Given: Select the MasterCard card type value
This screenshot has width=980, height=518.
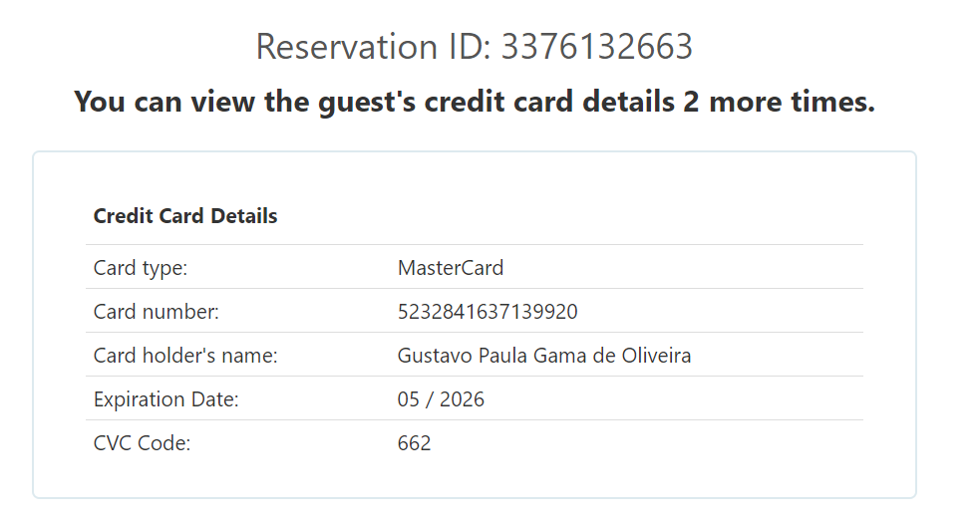Looking at the screenshot, I should [x=451, y=268].
